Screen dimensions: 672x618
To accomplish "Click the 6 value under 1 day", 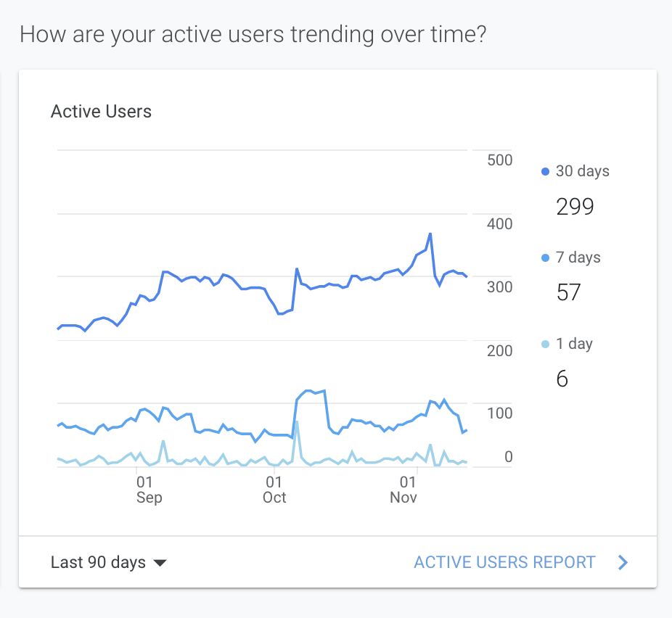I will [562, 379].
